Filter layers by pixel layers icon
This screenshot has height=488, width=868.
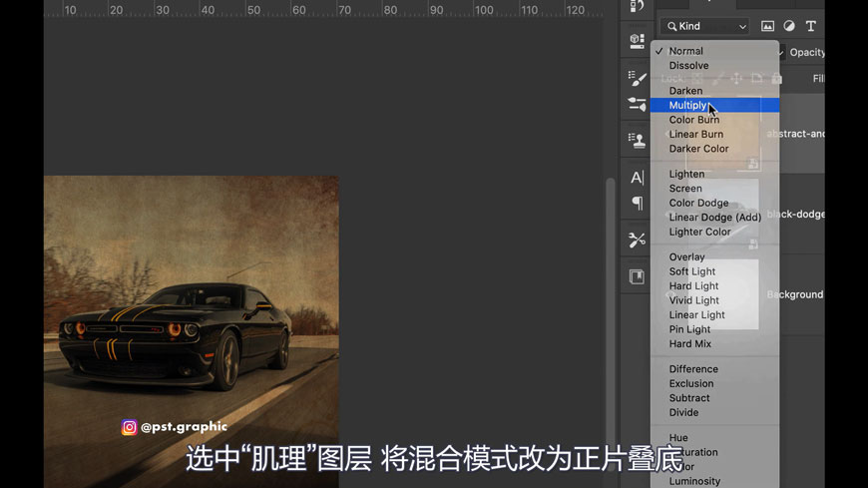click(x=767, y=26)
